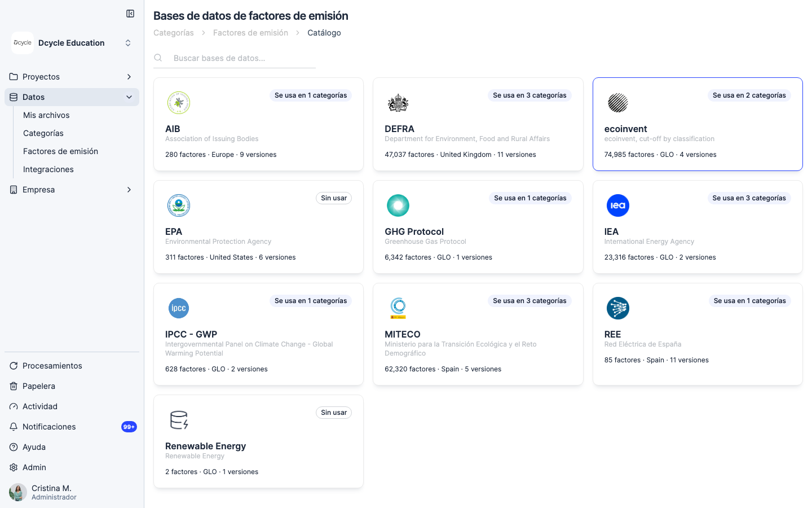Viewport: 812px width, 508px height.
Task: Click 'Environmental Protection Agency' subtitle
Action: (x=218, y=242)
